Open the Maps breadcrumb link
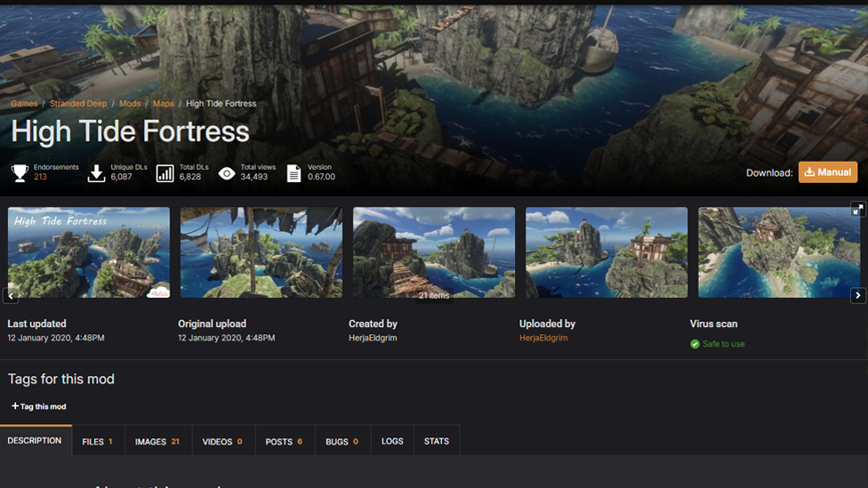Viewport: 868px width, 488px height. (x=164, y=103)
